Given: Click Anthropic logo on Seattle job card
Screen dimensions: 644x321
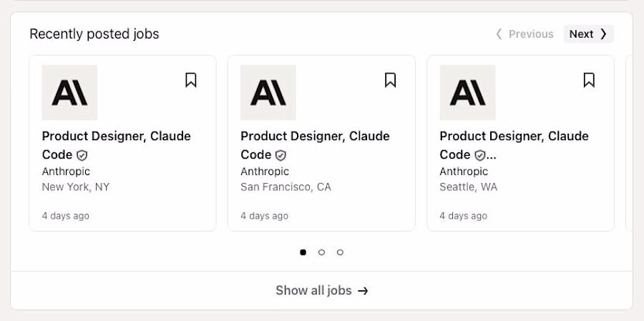Looking at the screenshot, I should click(467, 93).
